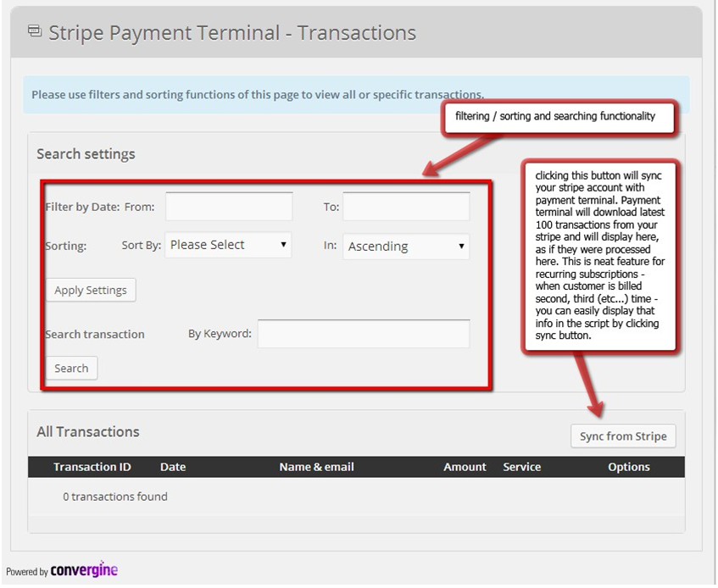Click the 'Sorting:' label

point(66,247)
